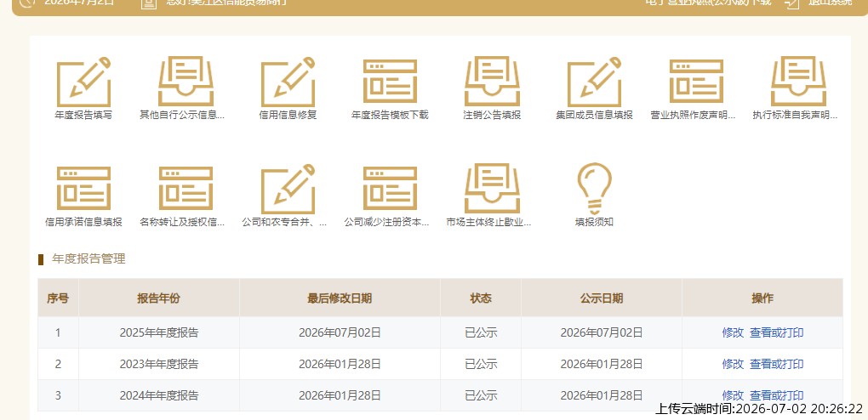Open 营业执照作废声明 icon
Viewport: 868px width, 420px height.
[696, 82]
